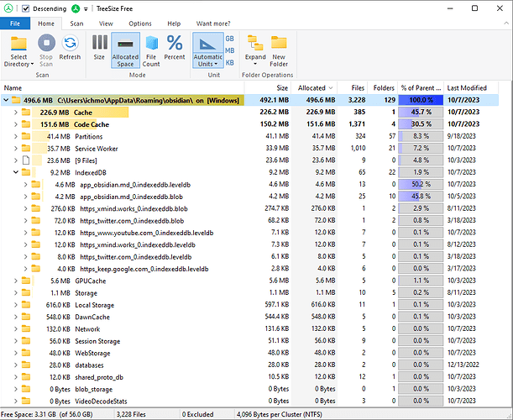
Task: Expand the GPUCache folder
Action: 15,281
